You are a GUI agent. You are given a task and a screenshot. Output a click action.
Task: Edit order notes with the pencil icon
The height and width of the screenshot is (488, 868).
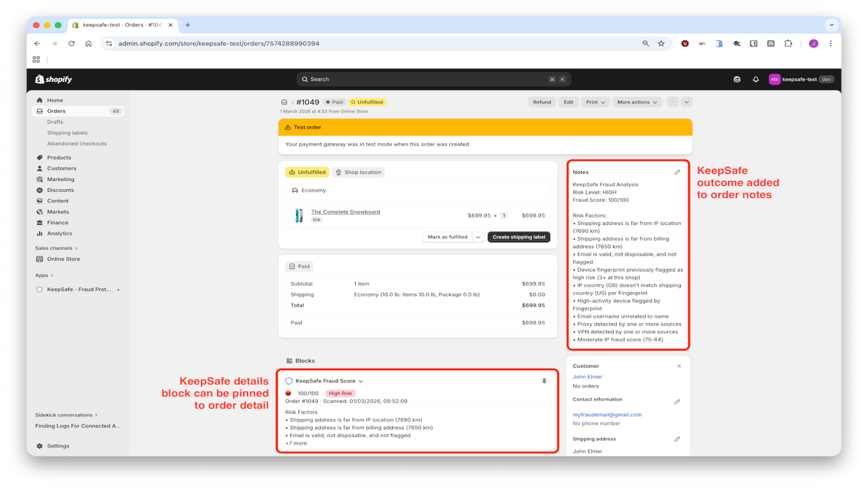[677, 172]
